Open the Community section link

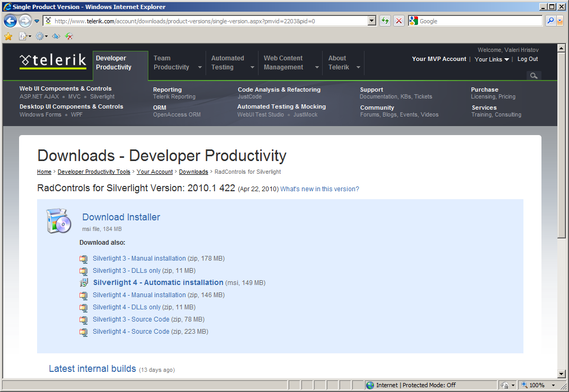coord(377,108)
